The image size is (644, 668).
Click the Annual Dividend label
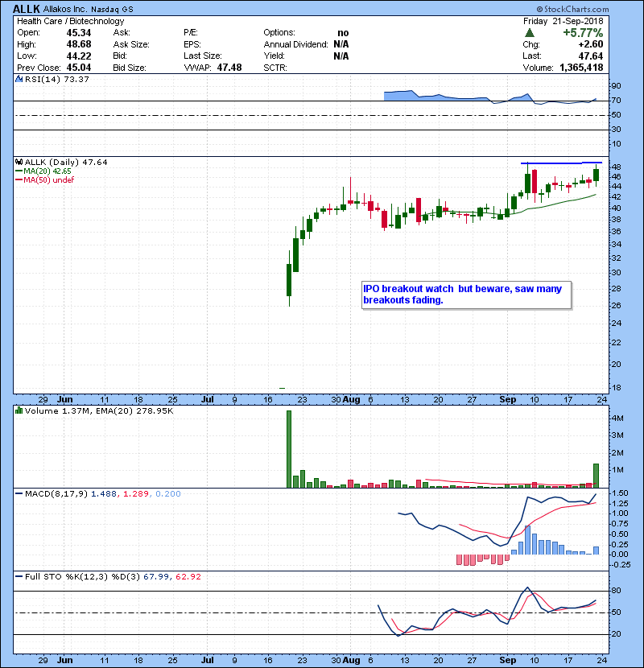click(295, 44)
